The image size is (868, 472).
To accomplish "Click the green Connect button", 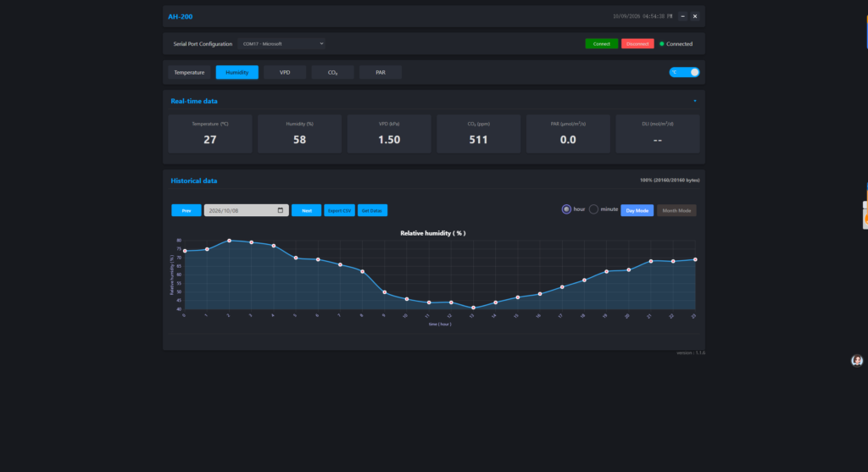I will 602,44.
